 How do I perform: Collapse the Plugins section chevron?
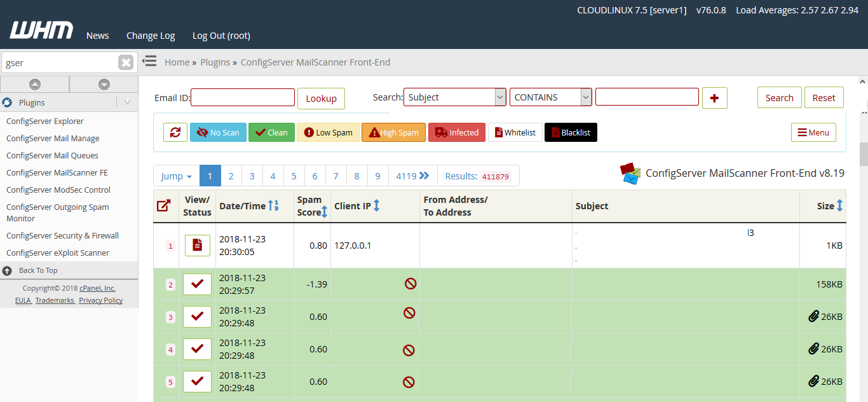pyautogui.click(x=127, y=102)
